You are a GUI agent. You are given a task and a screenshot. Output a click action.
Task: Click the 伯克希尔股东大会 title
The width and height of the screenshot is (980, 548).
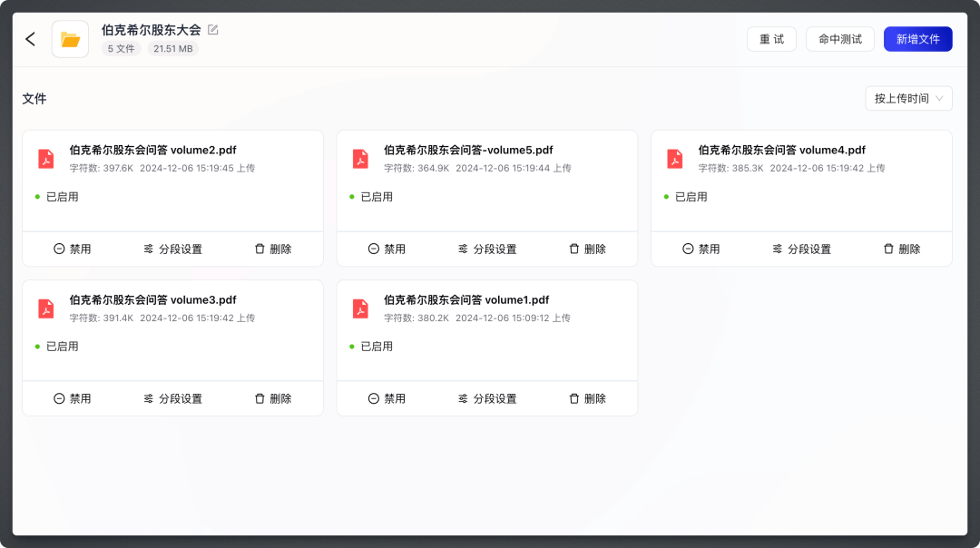(152, 30)
